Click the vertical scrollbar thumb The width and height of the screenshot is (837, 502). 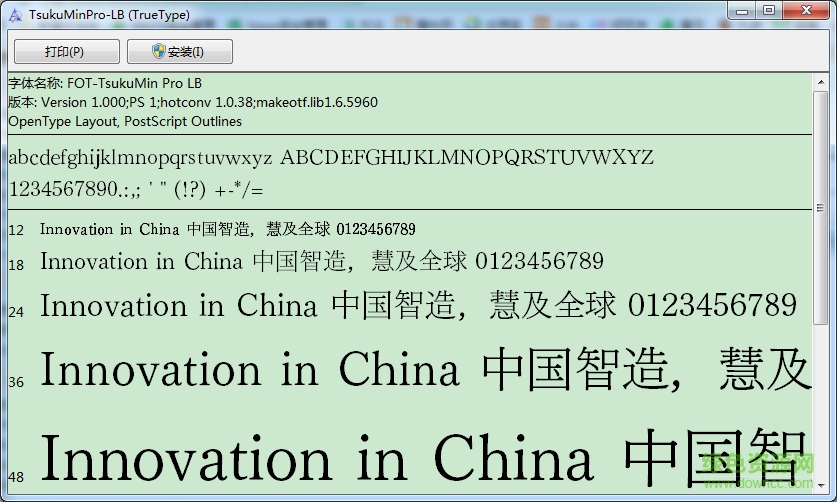point(820,207)
